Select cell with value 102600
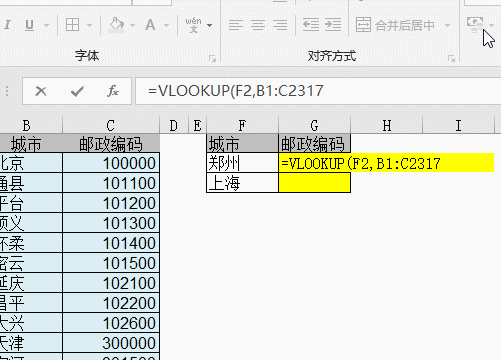 (111, 323)
